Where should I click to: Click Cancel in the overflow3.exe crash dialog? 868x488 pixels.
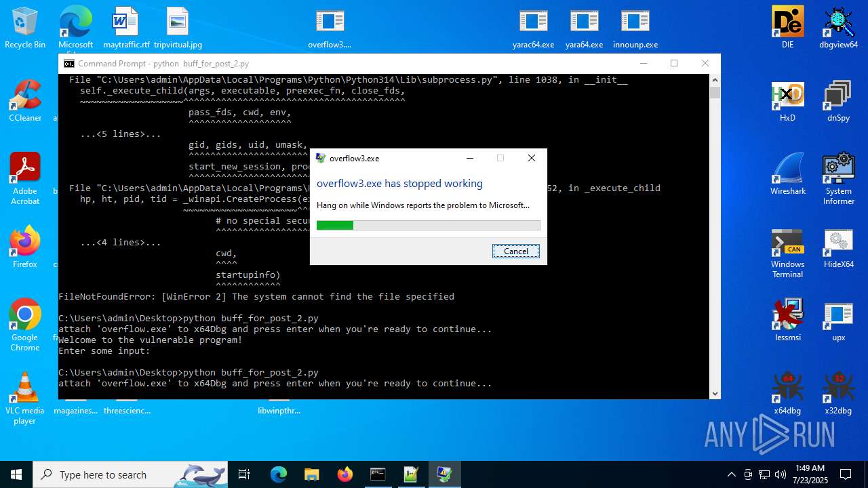[x=516, y=251]
